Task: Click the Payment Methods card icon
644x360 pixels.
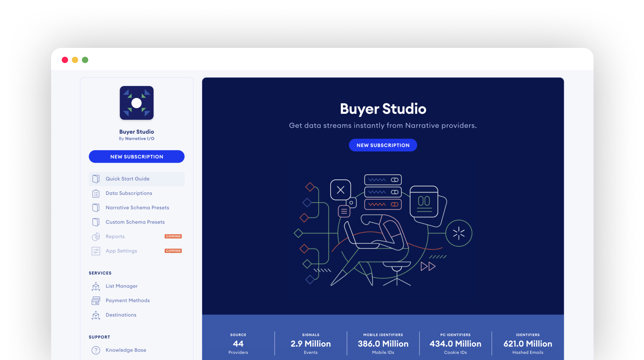Action: [x=96, y=301]
